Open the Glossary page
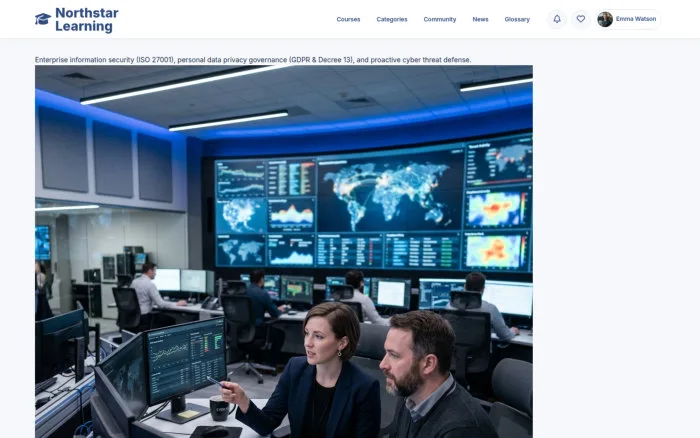The image size is (700, 438). point(517,19)
